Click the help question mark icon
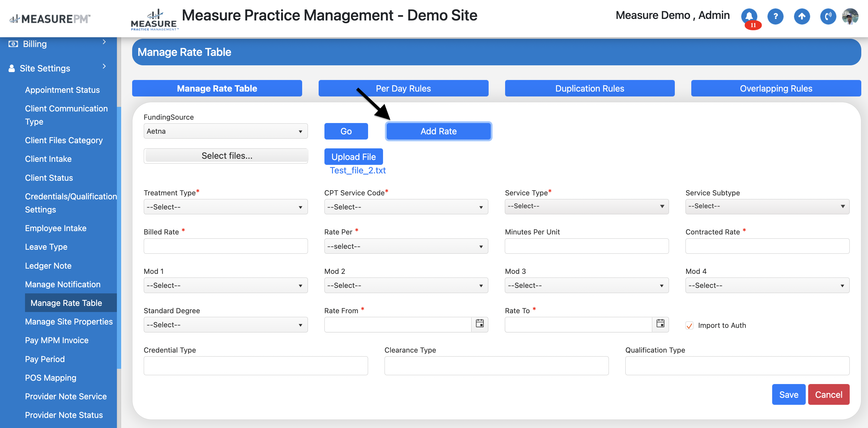Image resolution: width=868 pixels, height=428 pixels. tap(775, 16)
